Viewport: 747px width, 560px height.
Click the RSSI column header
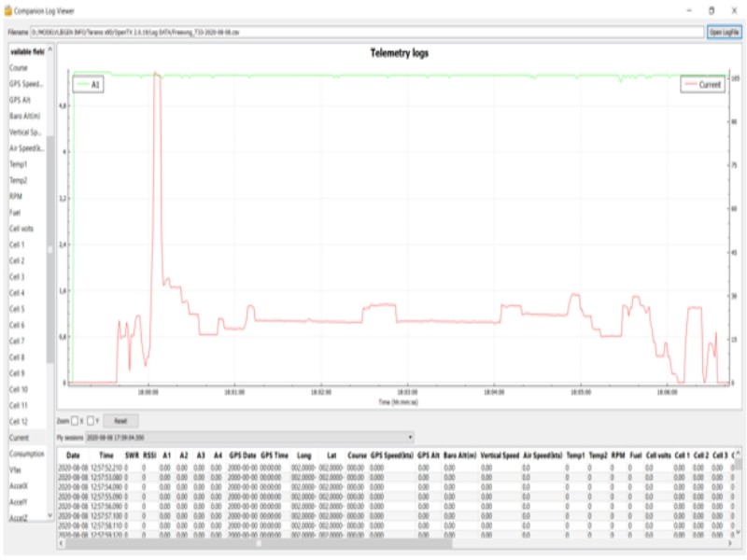149,455
